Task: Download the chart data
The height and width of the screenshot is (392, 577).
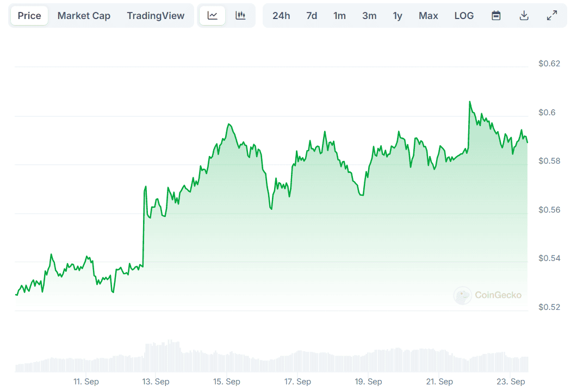Action: tap(524, 16)
